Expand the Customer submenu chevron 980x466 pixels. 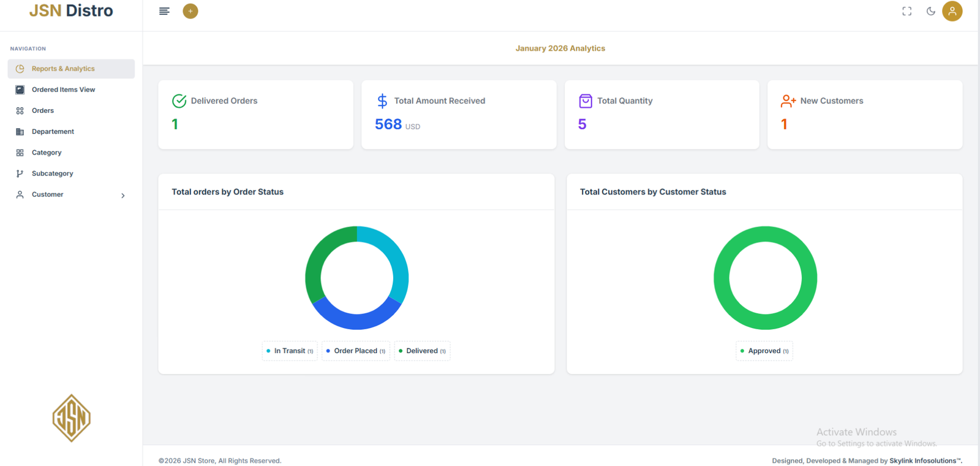123,196
